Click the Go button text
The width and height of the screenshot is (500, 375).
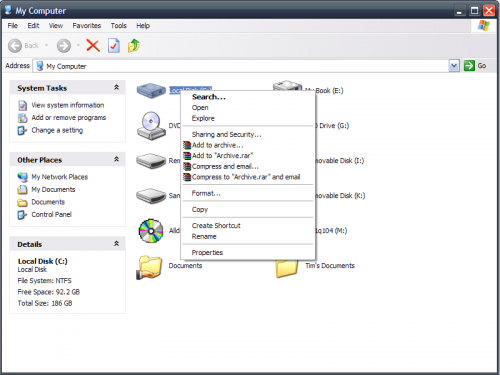coord(482,66)
